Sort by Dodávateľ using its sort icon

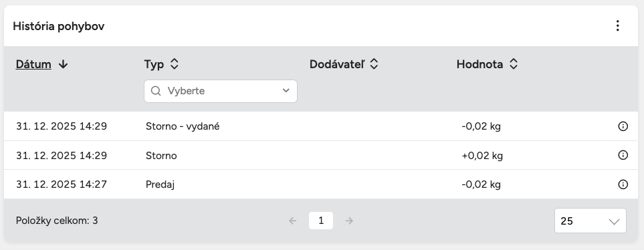(374, 64)
